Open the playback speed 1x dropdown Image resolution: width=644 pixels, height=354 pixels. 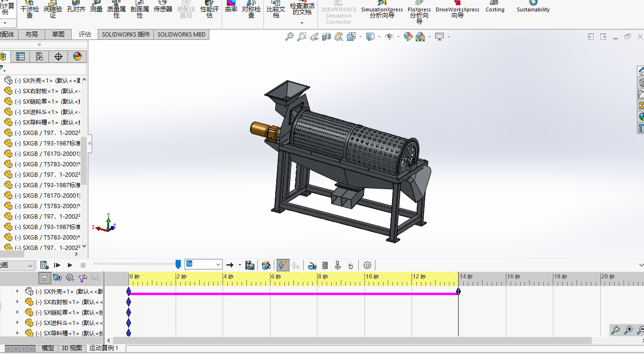click(218, 264)
